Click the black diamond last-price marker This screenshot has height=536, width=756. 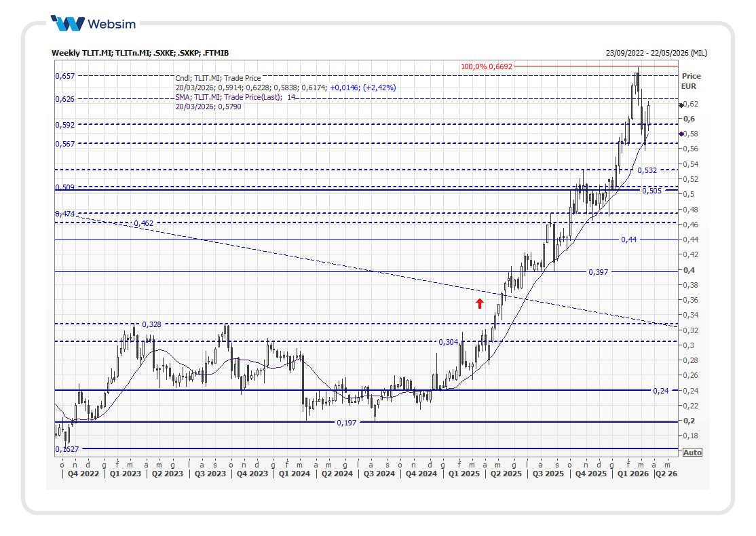click(681, 104)
